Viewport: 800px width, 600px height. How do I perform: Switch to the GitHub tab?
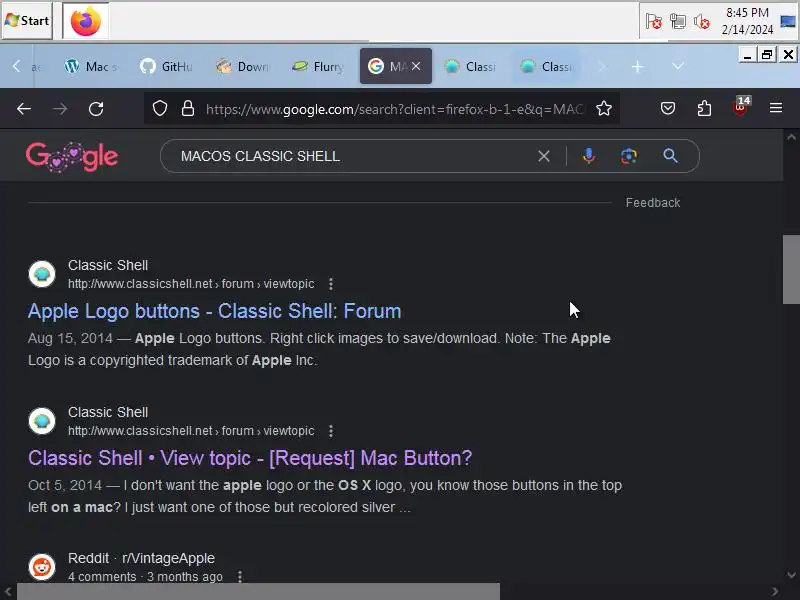(x=166, y=66)
